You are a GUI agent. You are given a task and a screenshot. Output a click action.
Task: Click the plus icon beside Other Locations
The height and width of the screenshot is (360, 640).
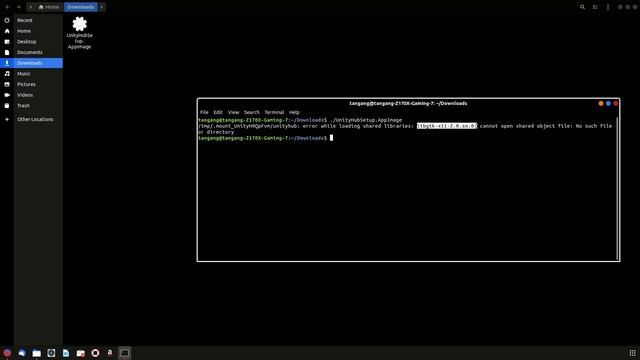(x=7, y=119)
